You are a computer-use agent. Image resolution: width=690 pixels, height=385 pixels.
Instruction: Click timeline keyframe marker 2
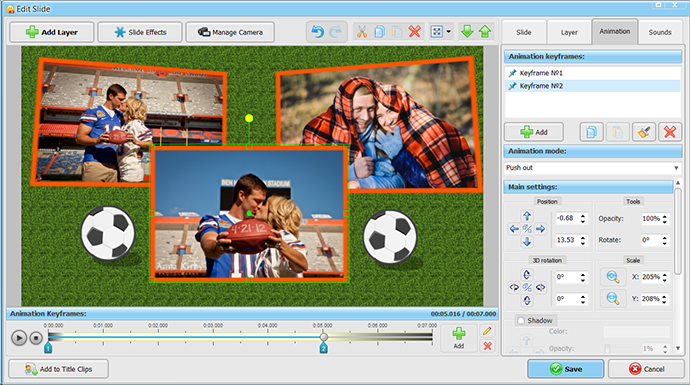323,348
